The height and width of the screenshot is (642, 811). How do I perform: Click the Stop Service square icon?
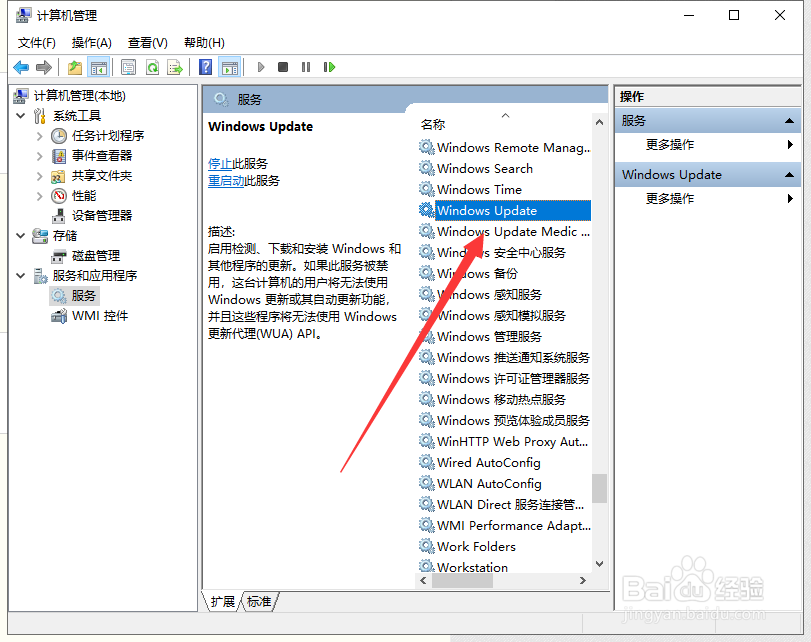(283, 67)
